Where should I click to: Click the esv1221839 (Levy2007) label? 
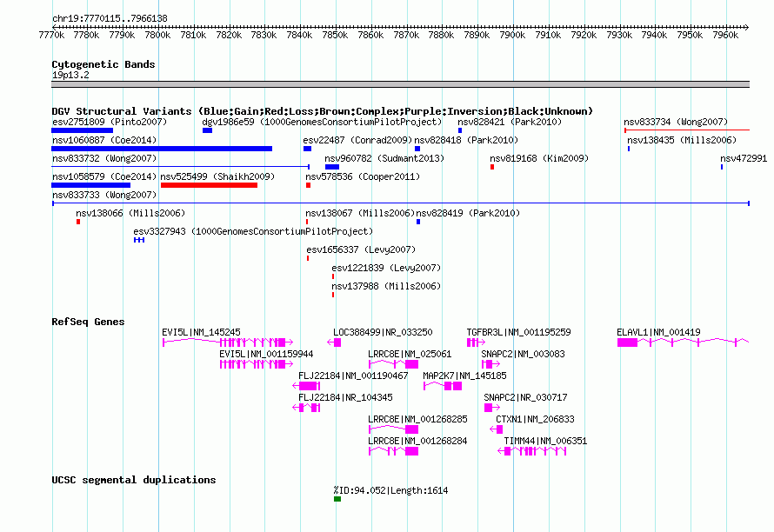(386, 268)
